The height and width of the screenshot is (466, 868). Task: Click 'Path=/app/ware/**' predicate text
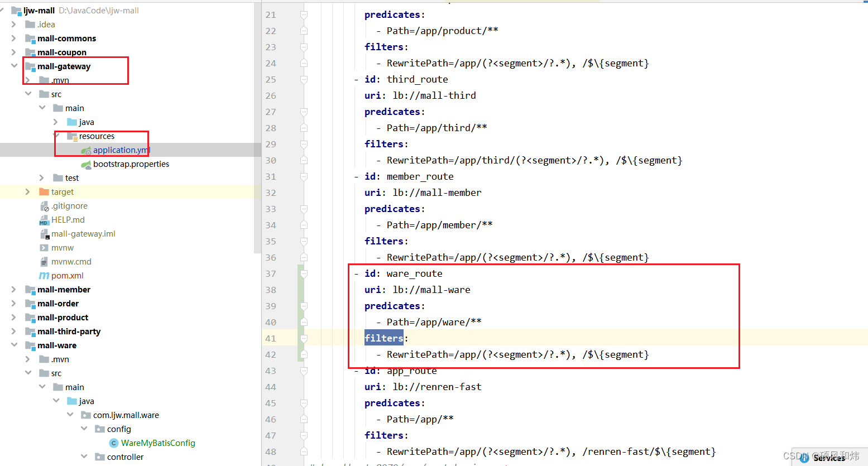coord(434,322)
